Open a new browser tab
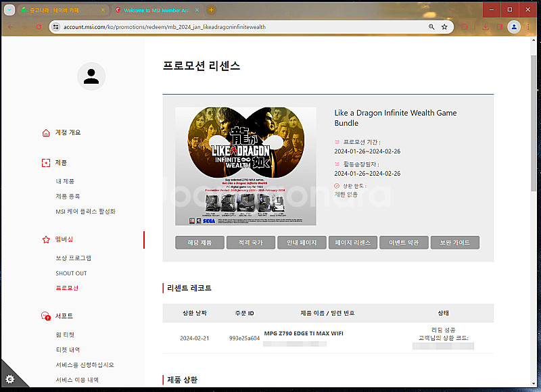 (x=211, y=10)
